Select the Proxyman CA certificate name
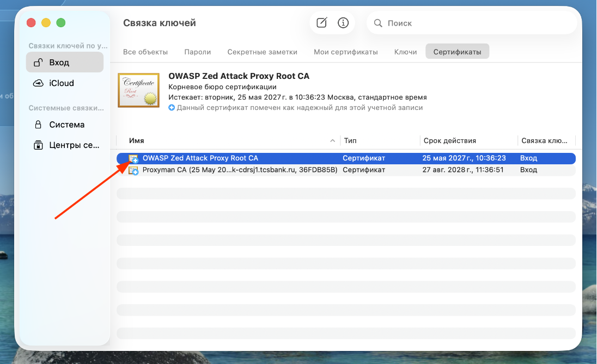The height and width of the screenshot is (364, 597). coord(240,170)
